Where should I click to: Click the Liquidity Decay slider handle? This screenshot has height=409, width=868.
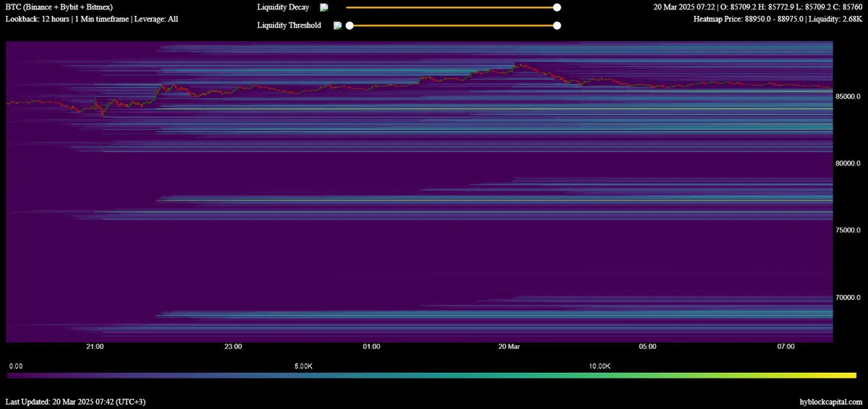pyautogui.click(x=557, y=7)
